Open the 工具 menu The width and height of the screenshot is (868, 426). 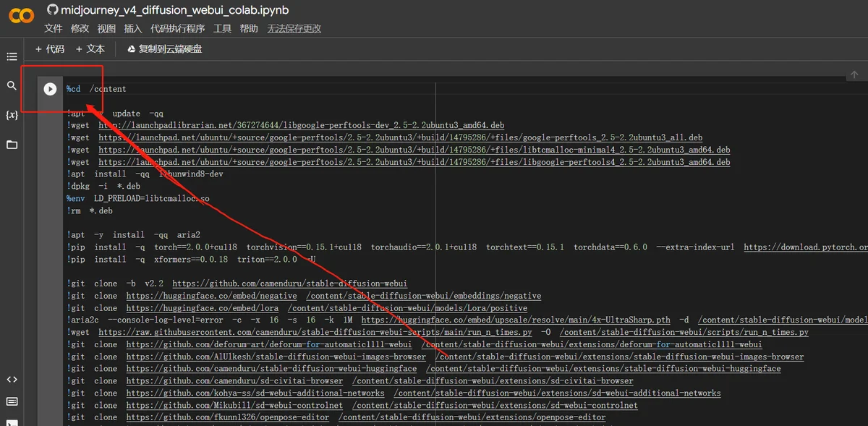tap(223, 28)
